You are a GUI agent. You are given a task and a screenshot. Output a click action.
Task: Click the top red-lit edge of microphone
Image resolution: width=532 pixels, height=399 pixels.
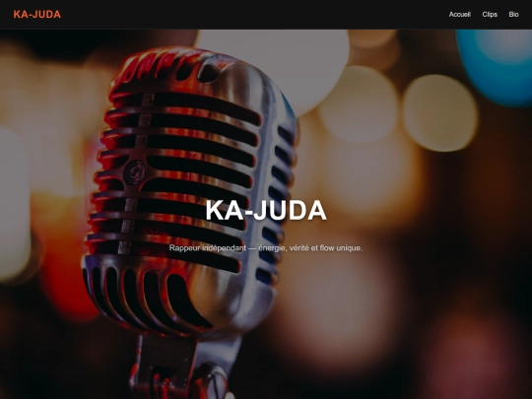(x=160, y=63)
